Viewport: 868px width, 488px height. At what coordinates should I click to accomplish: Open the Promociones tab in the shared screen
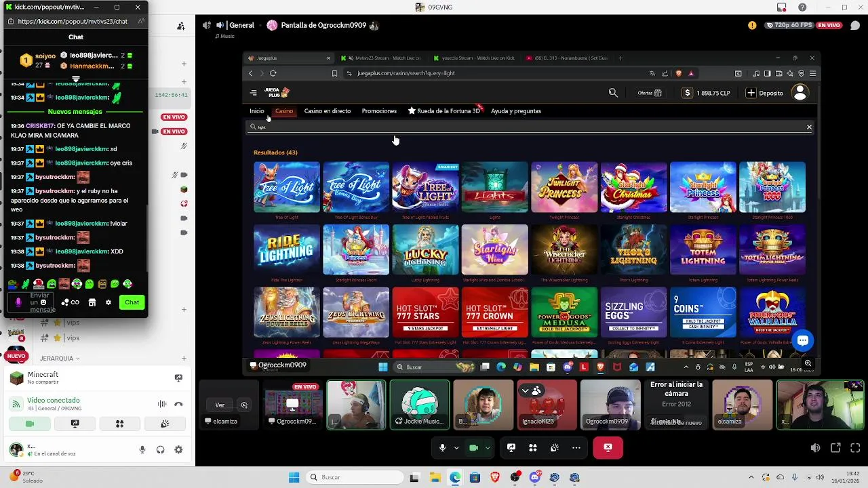click(x=379, y=110)
